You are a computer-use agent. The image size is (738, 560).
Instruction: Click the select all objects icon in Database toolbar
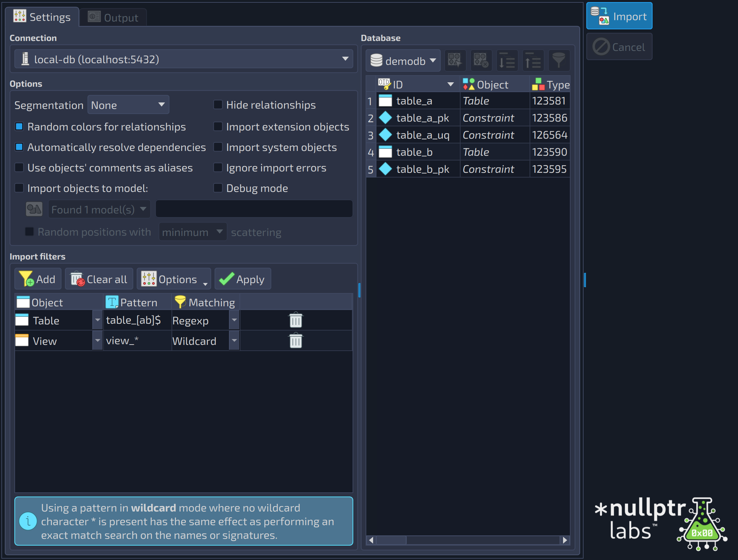pyautogui.click(x=455, y=60)
